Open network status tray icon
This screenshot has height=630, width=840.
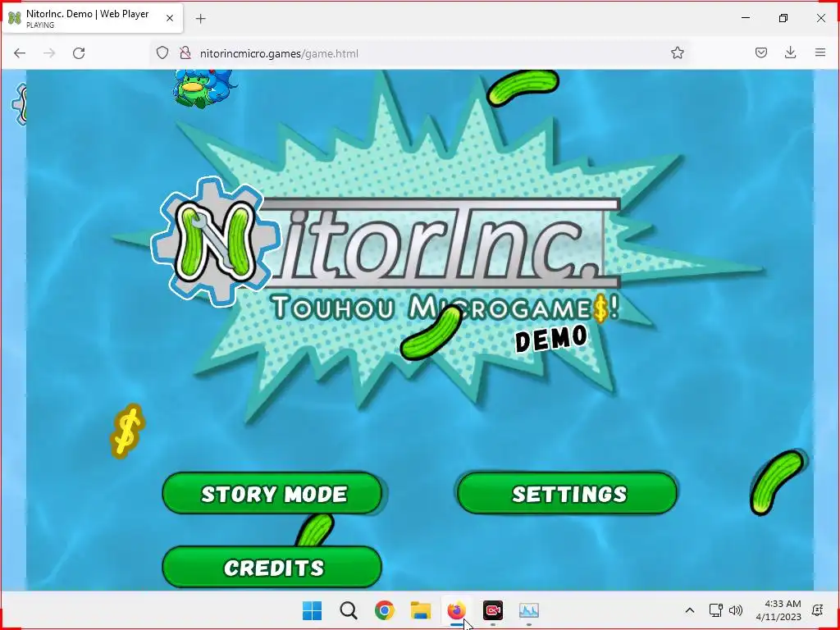point(715,610)
